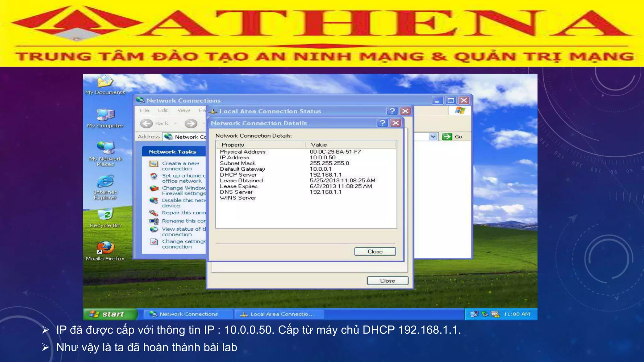Click the X on Local Area Connection Status
This screenshot has width=644, height=362.
click(405, 111)
